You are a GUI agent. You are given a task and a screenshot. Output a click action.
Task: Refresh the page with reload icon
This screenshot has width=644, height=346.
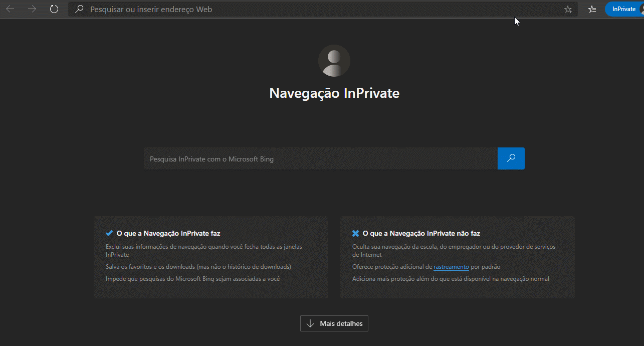click(54, 9)
